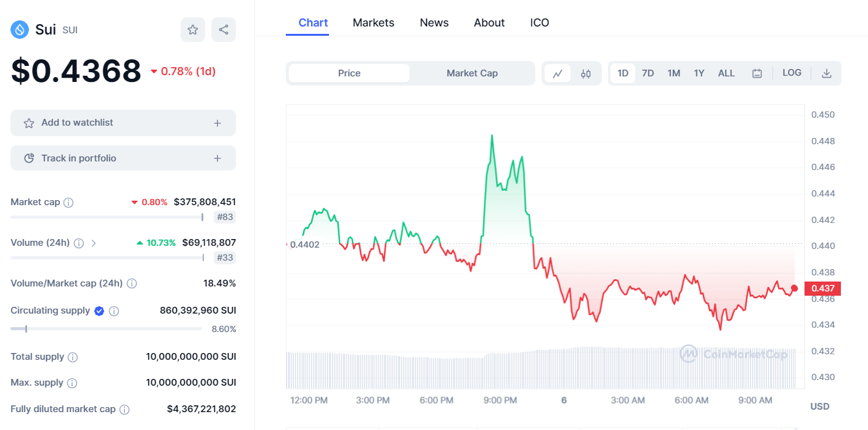The height and width of the screenshot is (430, 868).
Task: Click the 10.73% volume change text
Action: [x=156, y=243]
